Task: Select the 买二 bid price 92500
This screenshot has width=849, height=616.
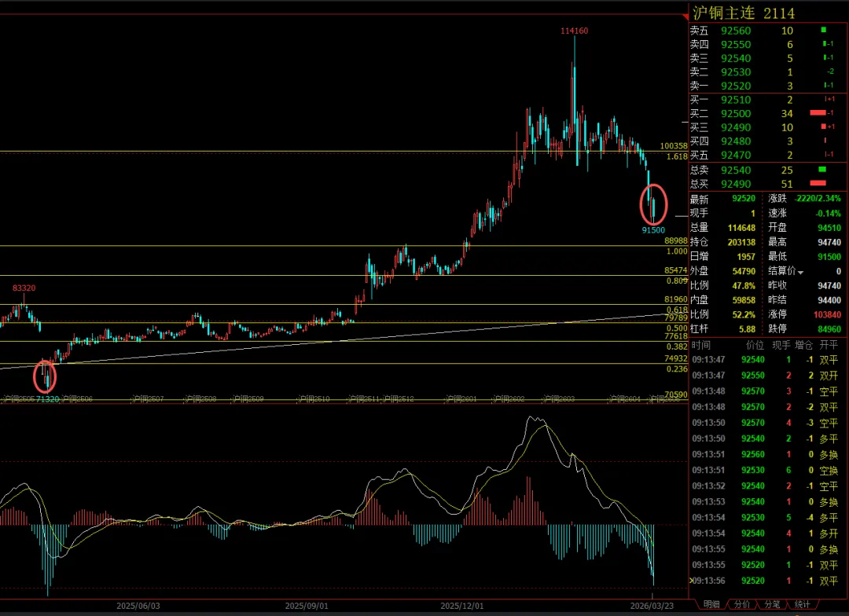Action: pyautogui.click(x=736, y=114)
